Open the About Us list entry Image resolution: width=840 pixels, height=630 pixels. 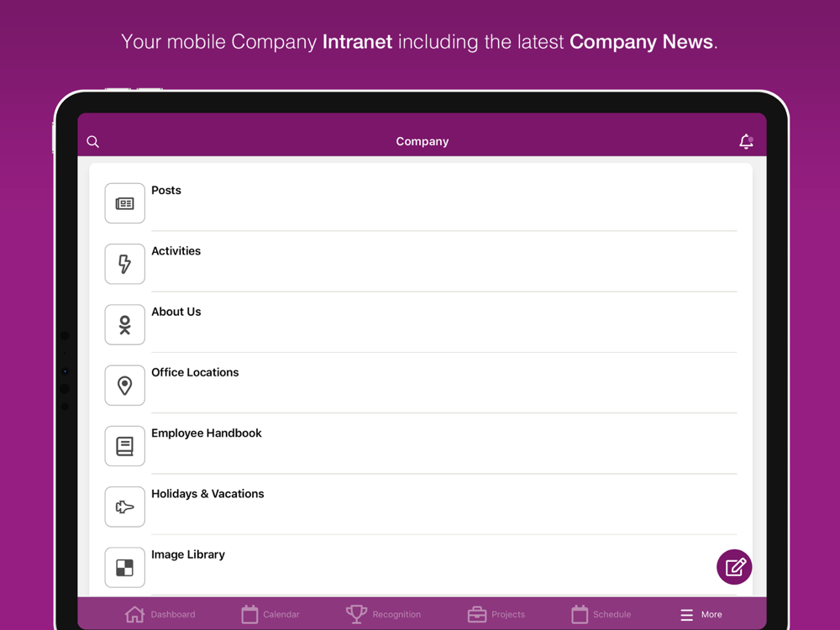point(421,324)
